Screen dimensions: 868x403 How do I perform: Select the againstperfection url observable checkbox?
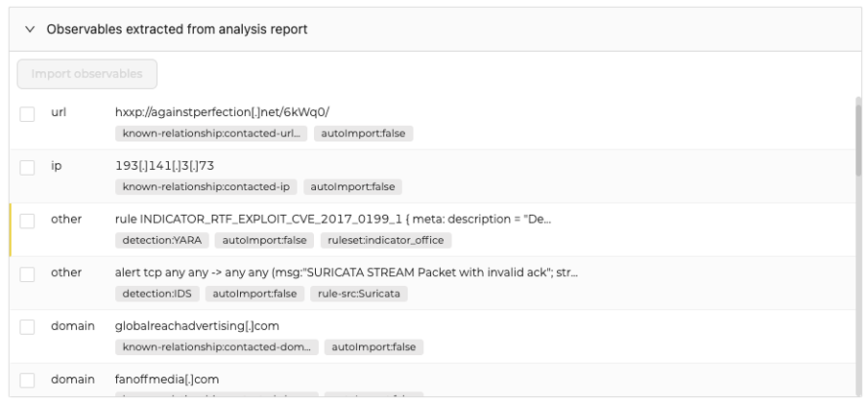(28, 114)
